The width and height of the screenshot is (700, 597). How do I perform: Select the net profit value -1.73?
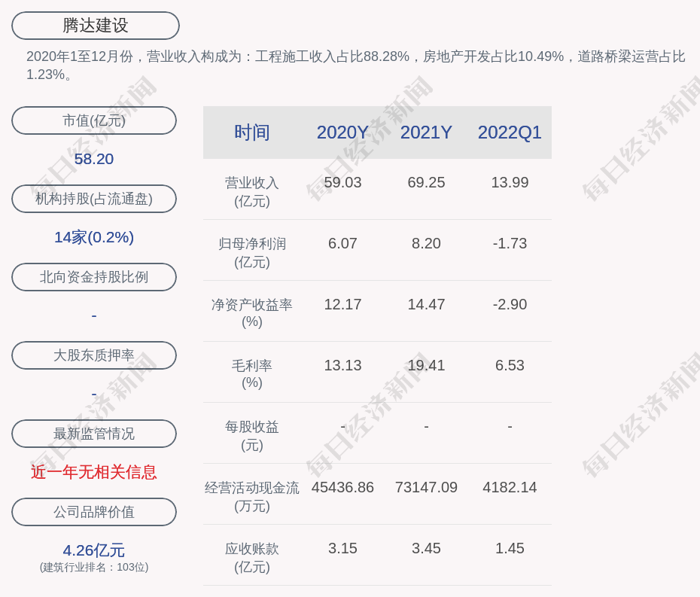point(510,243)
